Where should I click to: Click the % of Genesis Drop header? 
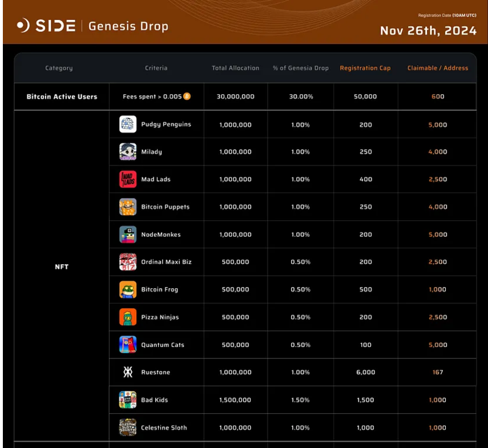pyautogui.click(x=301, y=68)
